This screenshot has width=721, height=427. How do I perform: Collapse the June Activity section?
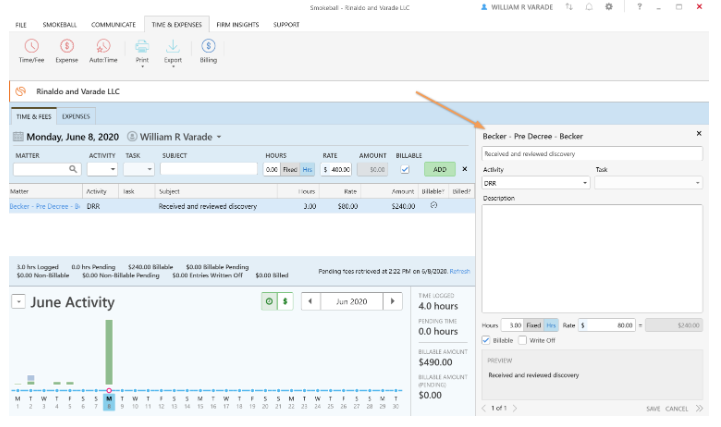(18, 302)
